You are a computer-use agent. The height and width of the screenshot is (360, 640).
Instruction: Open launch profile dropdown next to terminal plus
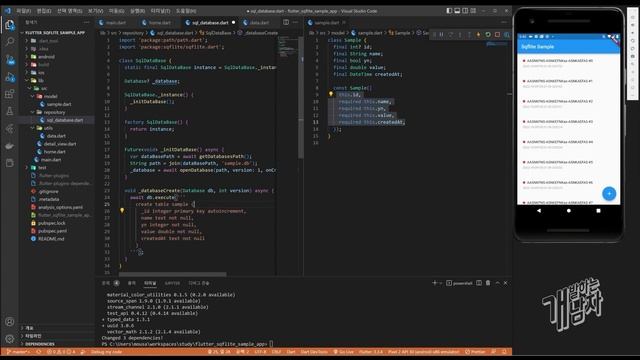coord(441,283)
